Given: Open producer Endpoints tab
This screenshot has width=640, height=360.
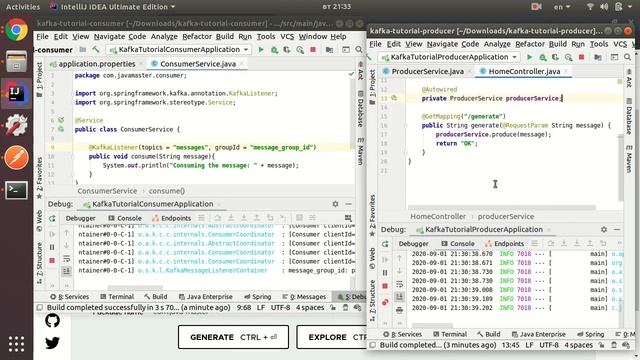Looking at the screenshot, I should point(504,244).
